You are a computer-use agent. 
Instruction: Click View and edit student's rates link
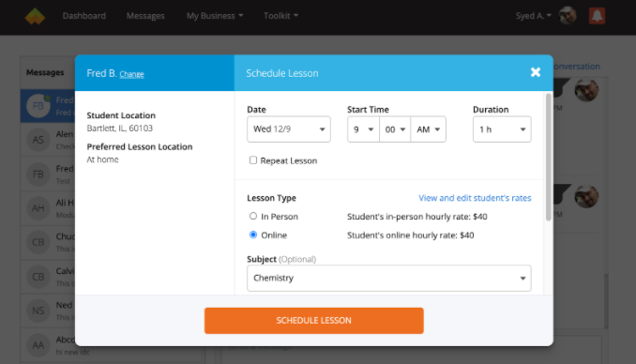(475, 198)
